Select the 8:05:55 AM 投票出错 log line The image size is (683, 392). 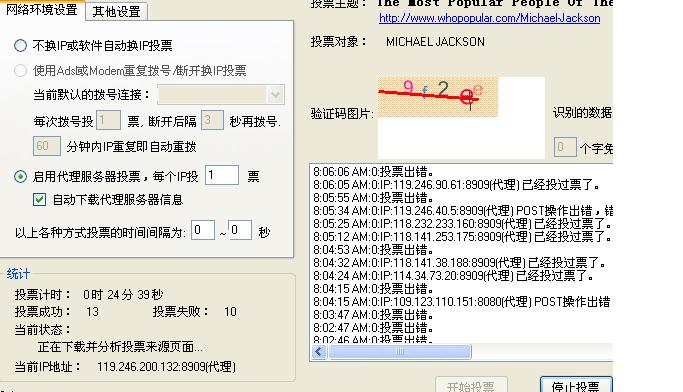[x=373, y=198]
